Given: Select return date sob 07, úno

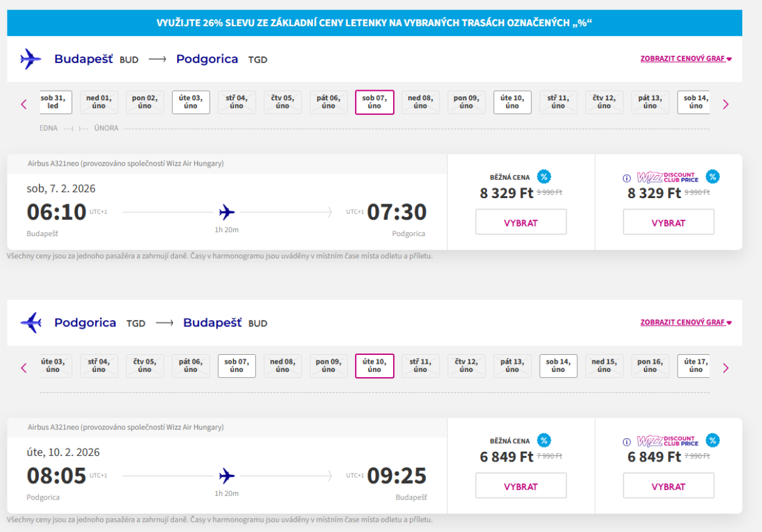Looking at the screenshot, I should tap(236, 366).
